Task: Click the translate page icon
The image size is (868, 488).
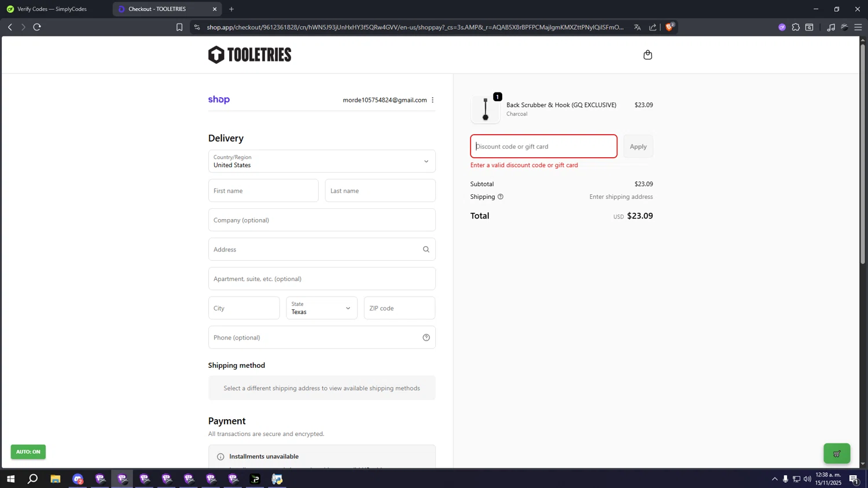Action: point(637,27)
